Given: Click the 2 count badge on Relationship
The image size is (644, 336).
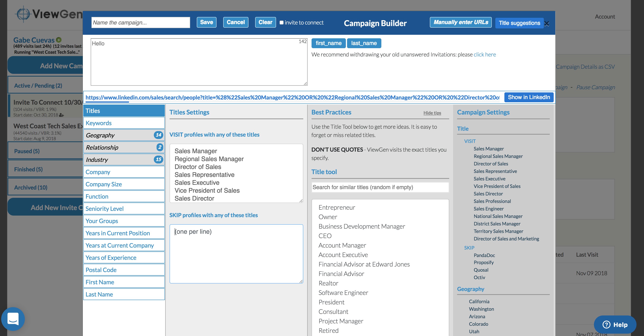Looking at the screenshot, I should pyautogui.click(x=160, y=147).
